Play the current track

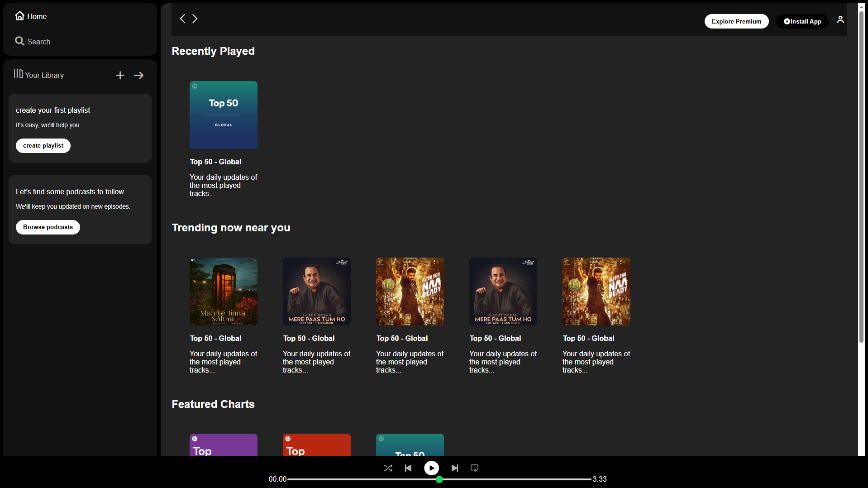[x=431, y=468]
